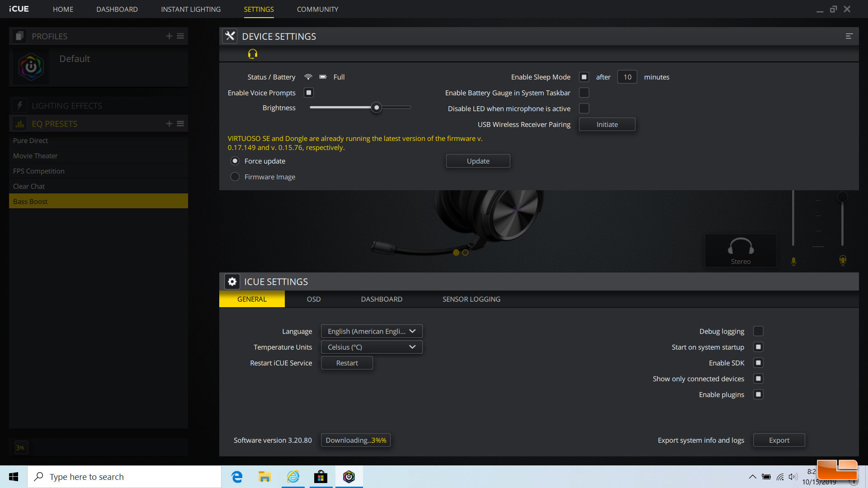This screenshot has height=488, width=868.
Task: Open the EQ Presets options menu icon
Action: [x=180, y=124]
